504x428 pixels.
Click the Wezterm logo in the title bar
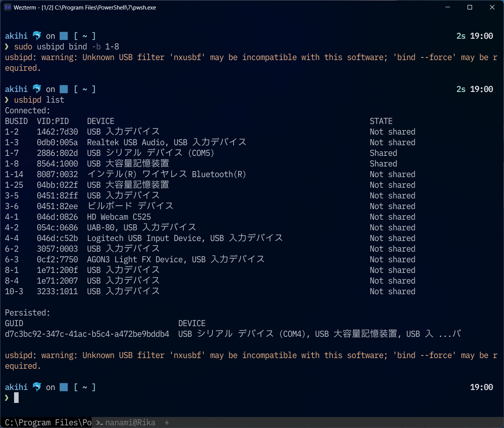coord(8,7)
